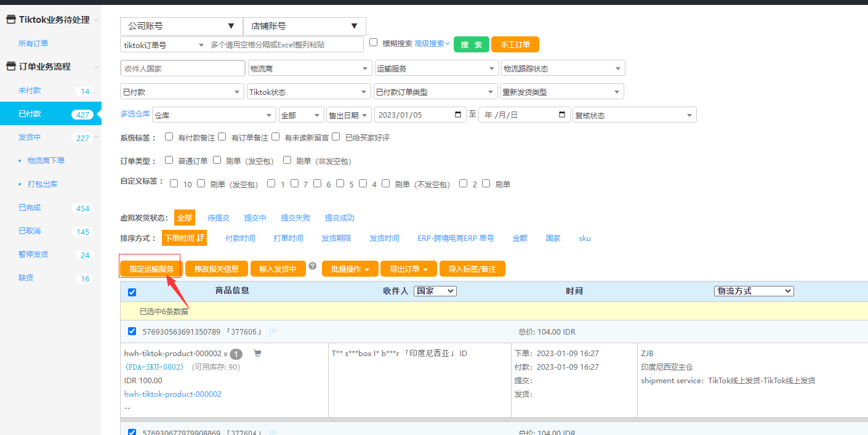Open the 已付款订单类型 dropdown
868x435 pixels.
[436, 92]
